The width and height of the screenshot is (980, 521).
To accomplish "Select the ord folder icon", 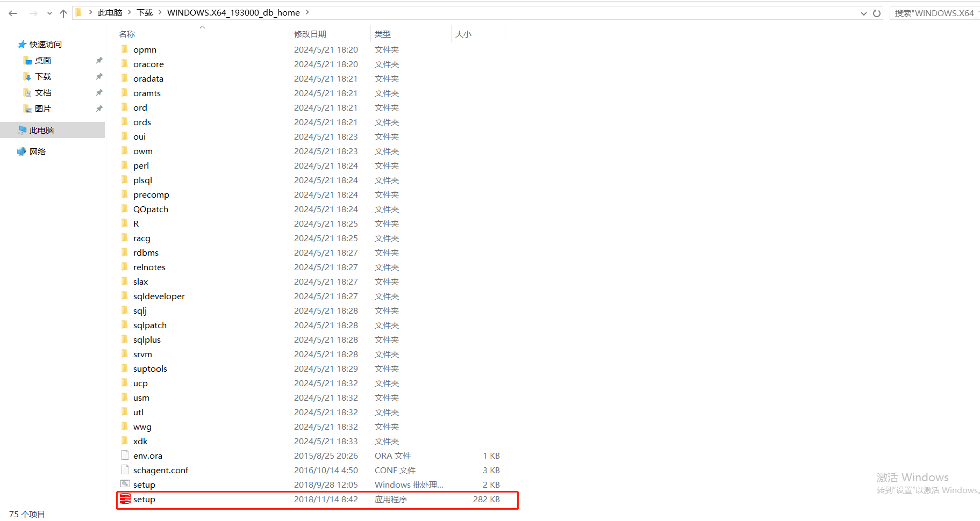I will click(125, 107).
